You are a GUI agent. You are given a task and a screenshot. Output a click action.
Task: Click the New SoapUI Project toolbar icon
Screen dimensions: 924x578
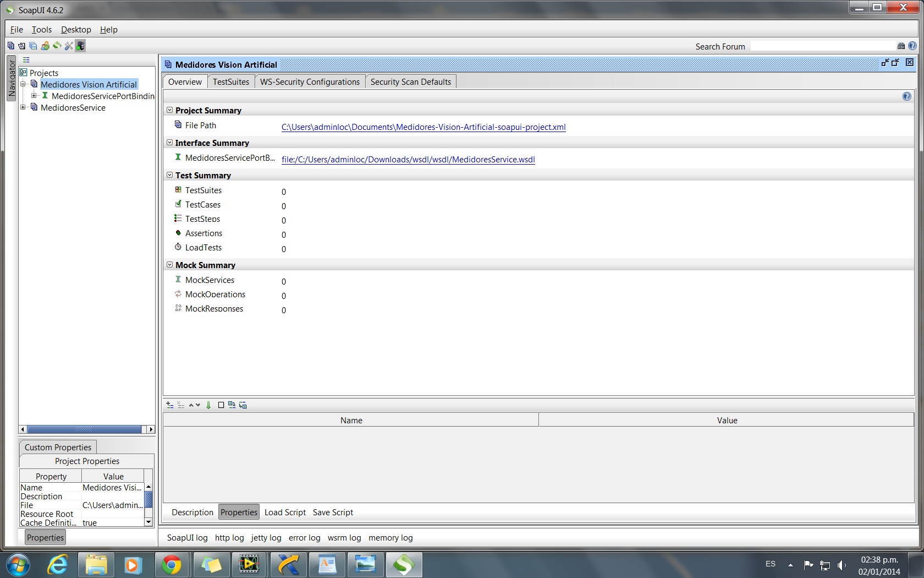coord(10,46)
